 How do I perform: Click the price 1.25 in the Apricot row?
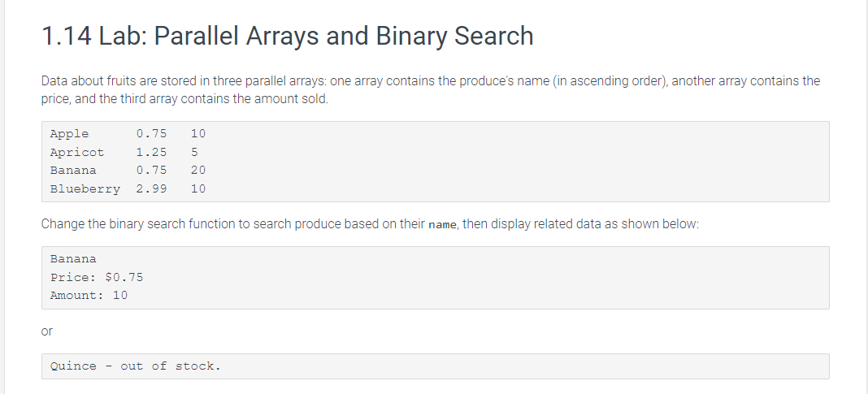(x=151, y=152)
